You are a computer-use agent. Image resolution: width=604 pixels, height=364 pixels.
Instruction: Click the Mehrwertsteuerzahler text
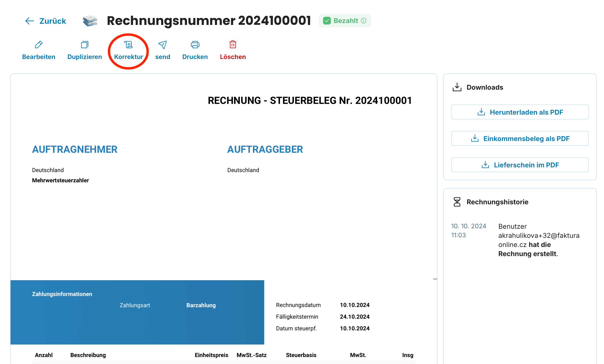pyautogui.click(x=60, y=180)
